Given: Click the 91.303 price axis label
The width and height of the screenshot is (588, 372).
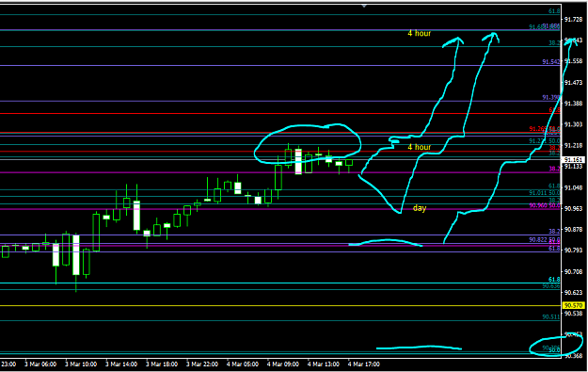Looking at the screenshot, I should click(x=573, y=124).
